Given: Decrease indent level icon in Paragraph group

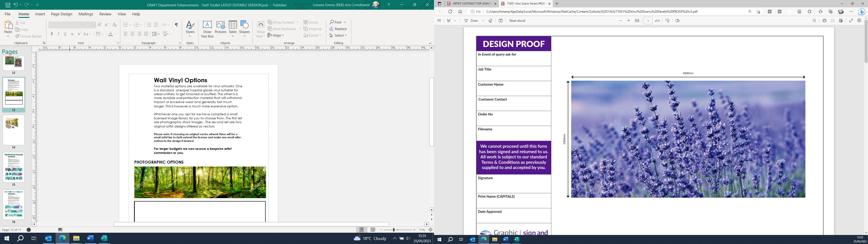Looking at the screenshot, I should 149,25.
